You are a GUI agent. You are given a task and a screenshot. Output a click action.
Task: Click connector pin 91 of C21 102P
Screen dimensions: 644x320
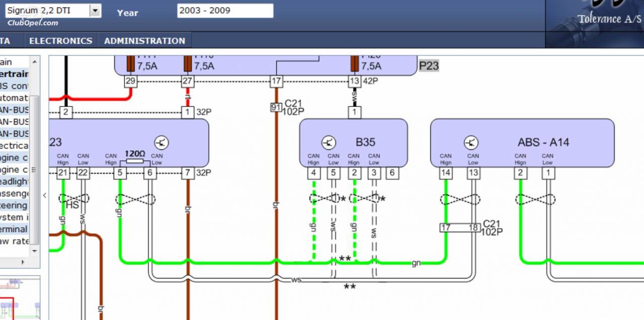tap(276, 107)
